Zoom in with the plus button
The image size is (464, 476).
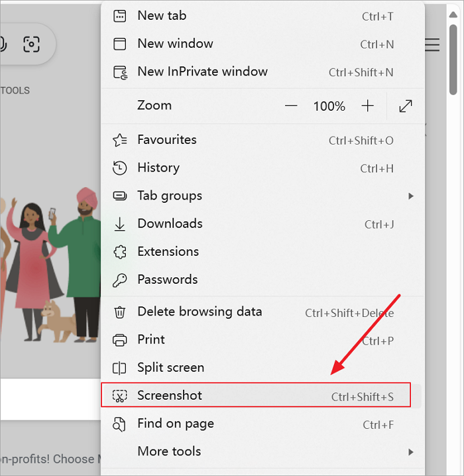click(x=368, y=106)
